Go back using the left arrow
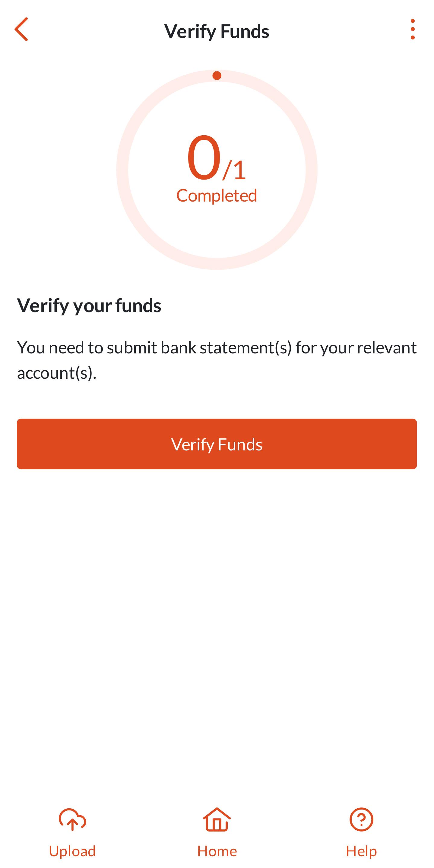Image resolution: width=434 pixels, height=868 pixels. [21, 29]
